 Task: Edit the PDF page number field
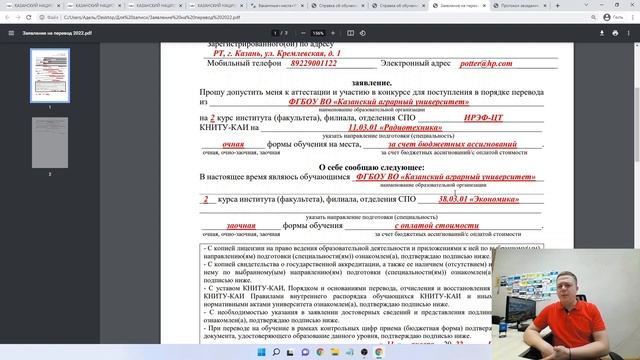pos(276,33)
